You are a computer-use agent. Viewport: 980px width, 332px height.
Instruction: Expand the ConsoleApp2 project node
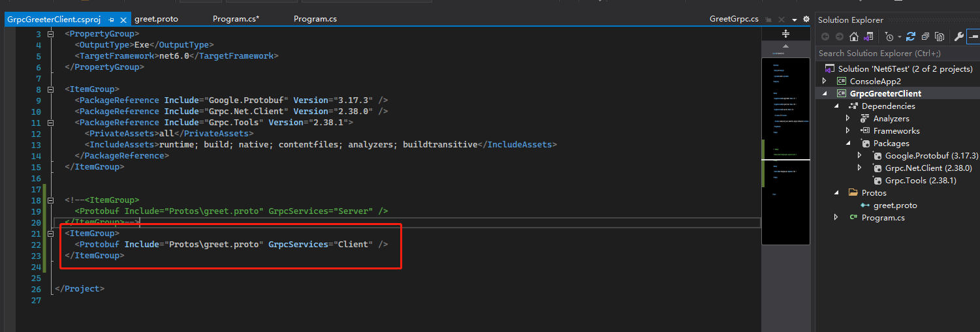pos(824,81)
